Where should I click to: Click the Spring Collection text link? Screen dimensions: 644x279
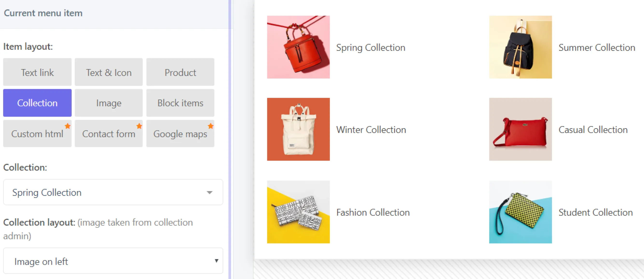370,48
